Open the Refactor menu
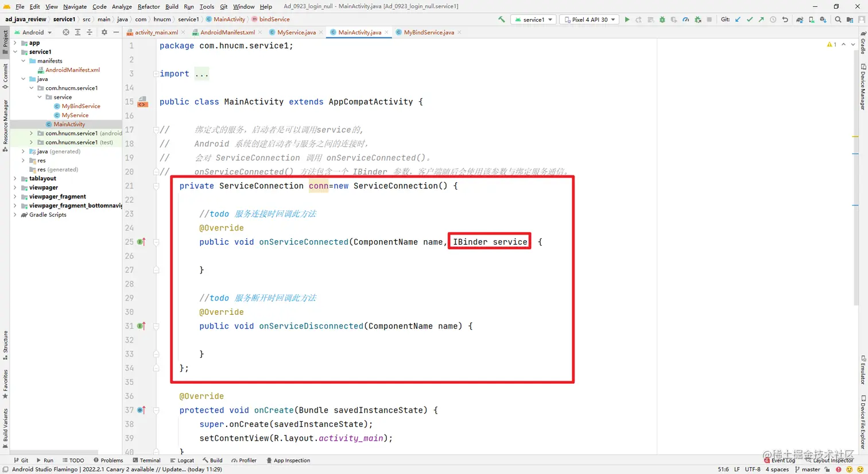 coord(149,6)
